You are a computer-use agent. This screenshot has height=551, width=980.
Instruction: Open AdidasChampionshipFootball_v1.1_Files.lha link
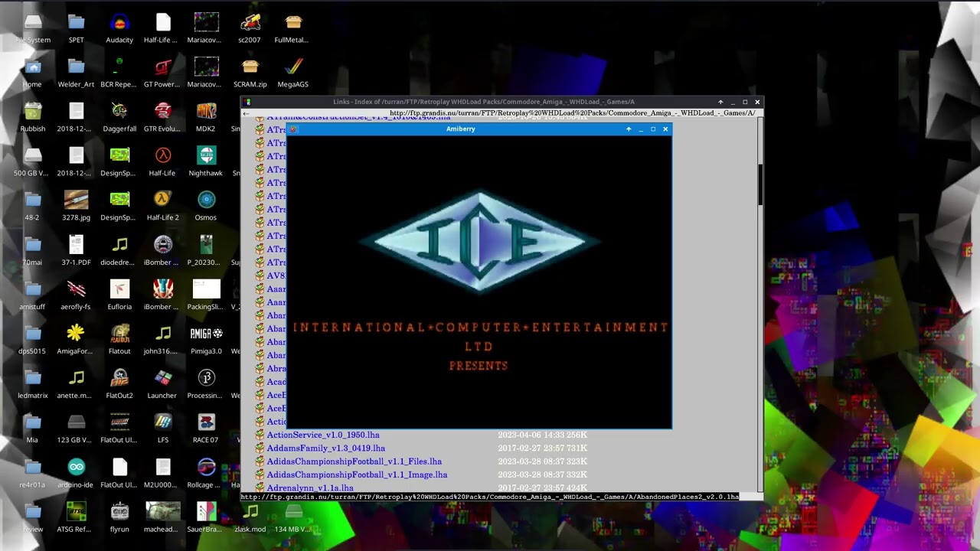click(x=354, y=461)
